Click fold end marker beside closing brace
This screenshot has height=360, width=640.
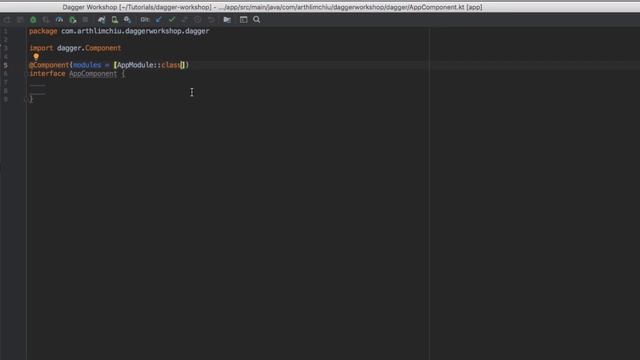pyautogui.click(x=26, y=99)
